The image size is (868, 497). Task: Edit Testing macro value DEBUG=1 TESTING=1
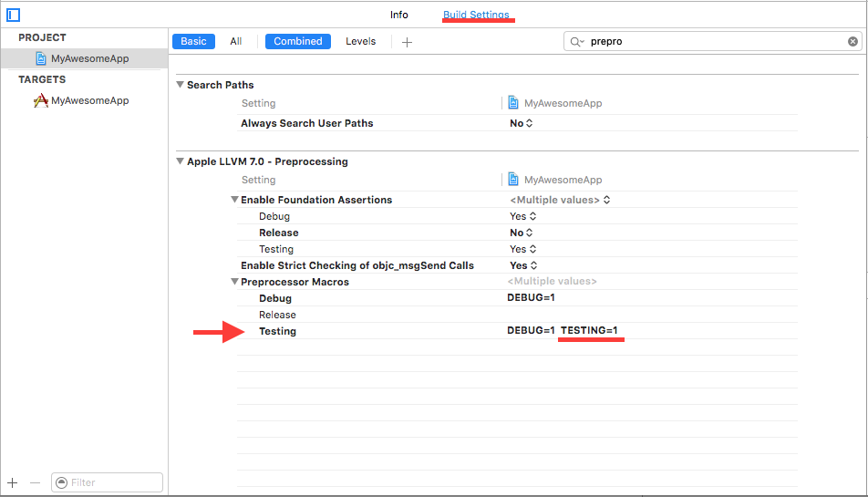[x=563, y=330]
